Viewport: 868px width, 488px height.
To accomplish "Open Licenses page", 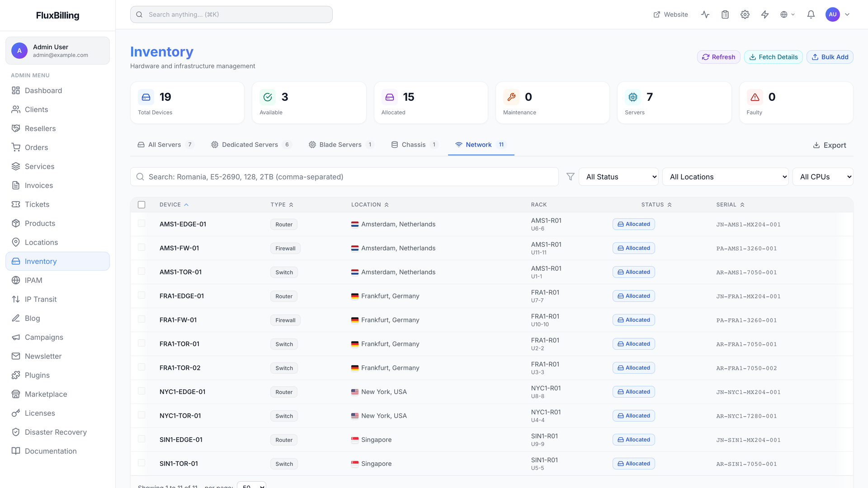I will click(x=57, y=413).
